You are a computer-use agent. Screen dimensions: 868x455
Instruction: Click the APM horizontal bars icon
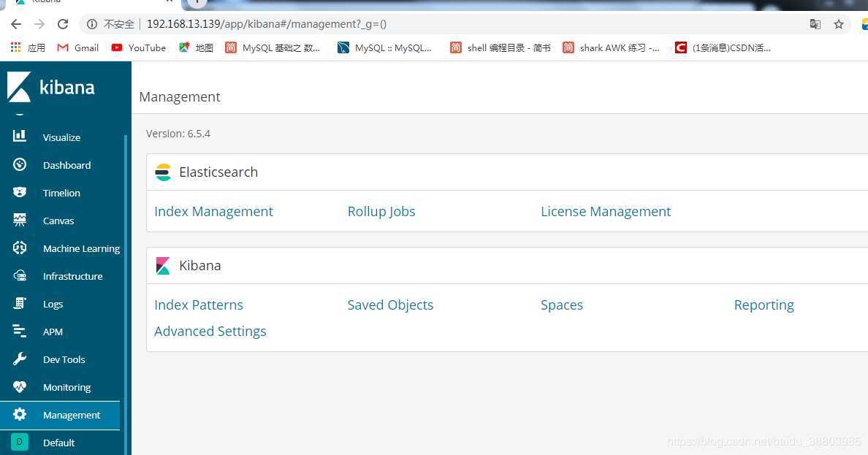point(20,331)
